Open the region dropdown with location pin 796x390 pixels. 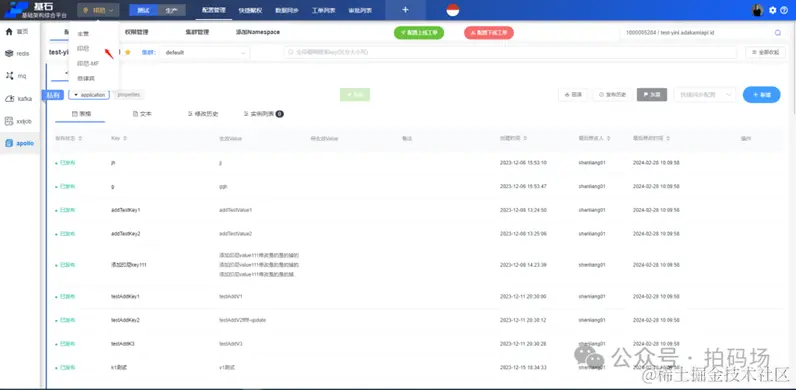click(x=98, y=10)
